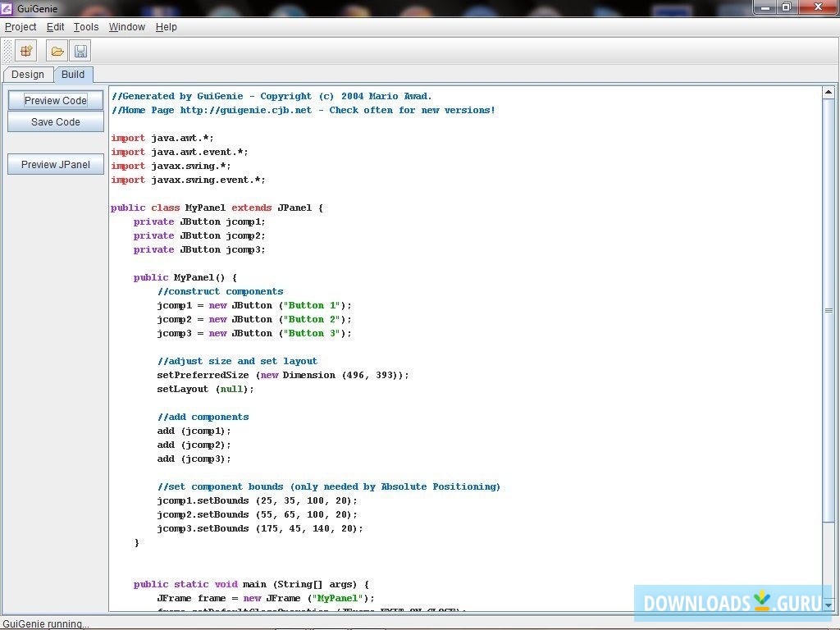Click the scrollbar down arrow
Image resolution: width=840 pixels, height=630 pixels.
(829, 605)
